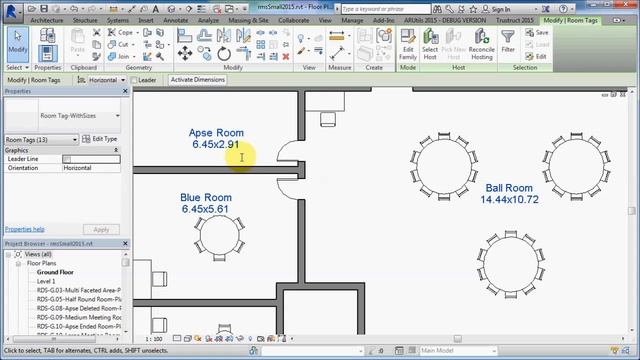Viewport: 640px width, 360px height.
Task: Open the Annotate ribbon tab
Action: (x=176, y=20)
